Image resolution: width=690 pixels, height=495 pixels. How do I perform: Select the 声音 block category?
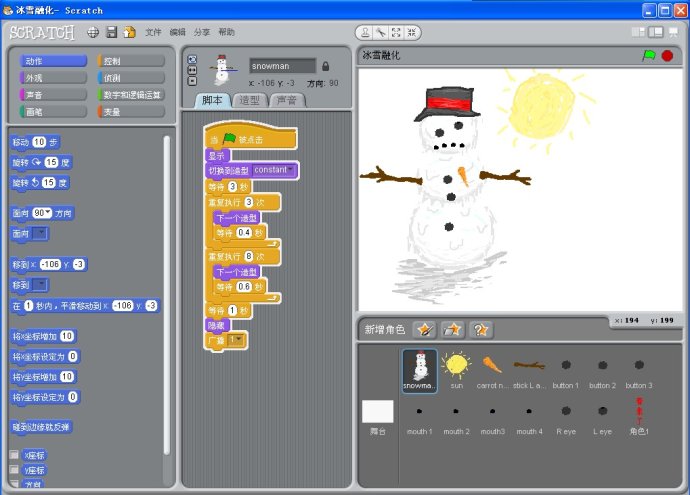pyautogui.click(x=53, y=95)
